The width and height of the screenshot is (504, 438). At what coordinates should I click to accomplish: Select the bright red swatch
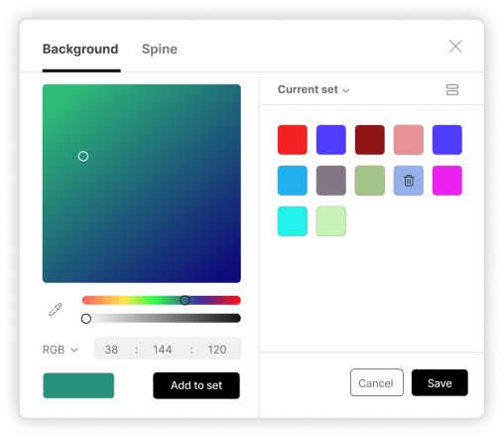click(293, 140)
